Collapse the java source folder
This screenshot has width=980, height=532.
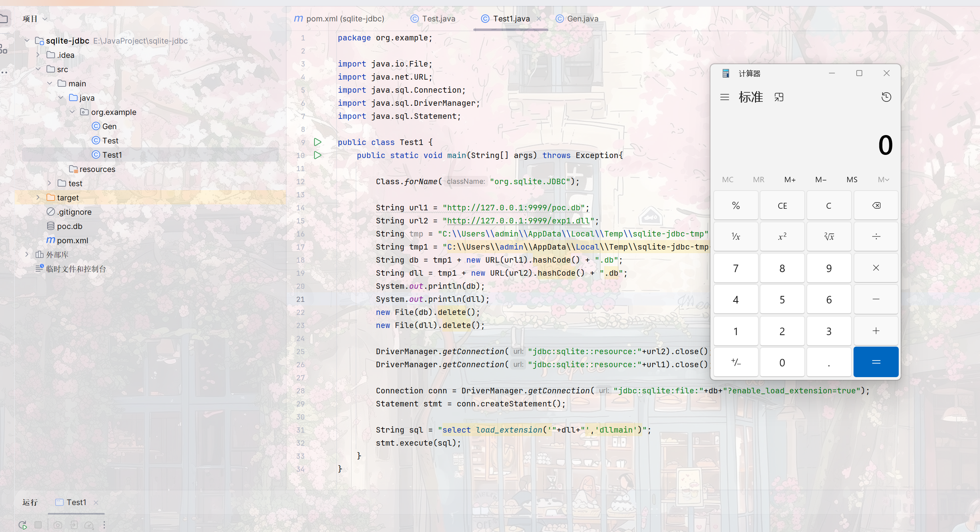click(61, 97)
